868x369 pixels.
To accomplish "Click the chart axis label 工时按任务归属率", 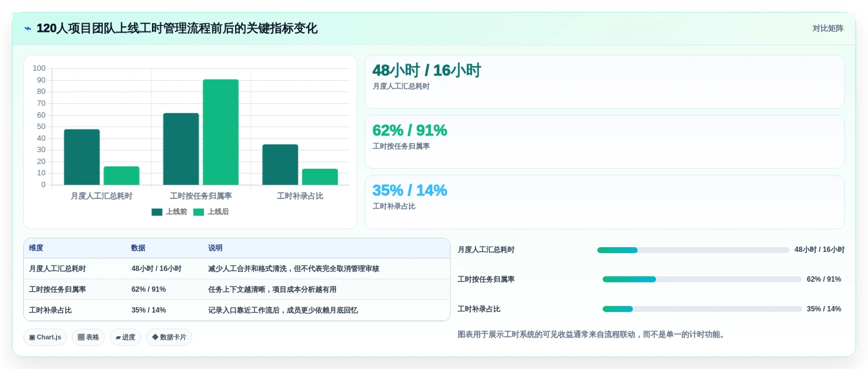I will click(201, 196).
